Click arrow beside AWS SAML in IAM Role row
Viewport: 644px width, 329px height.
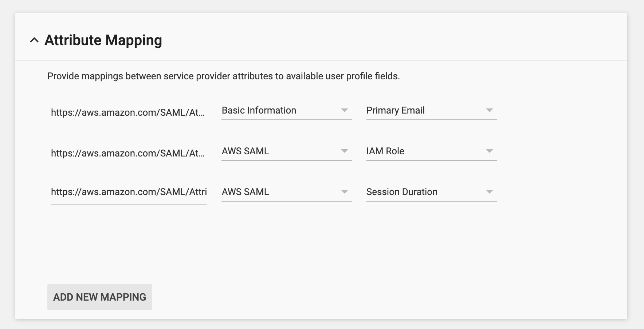344,151
